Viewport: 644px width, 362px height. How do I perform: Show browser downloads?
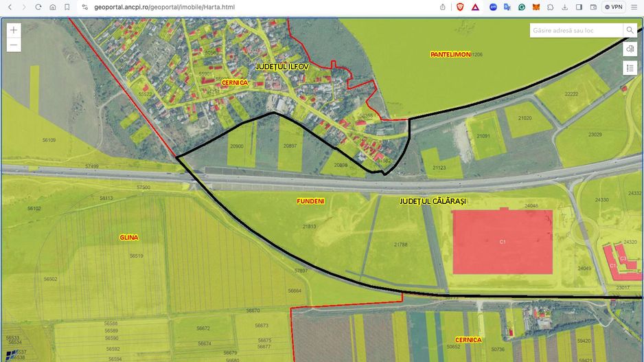pos(565,7)
